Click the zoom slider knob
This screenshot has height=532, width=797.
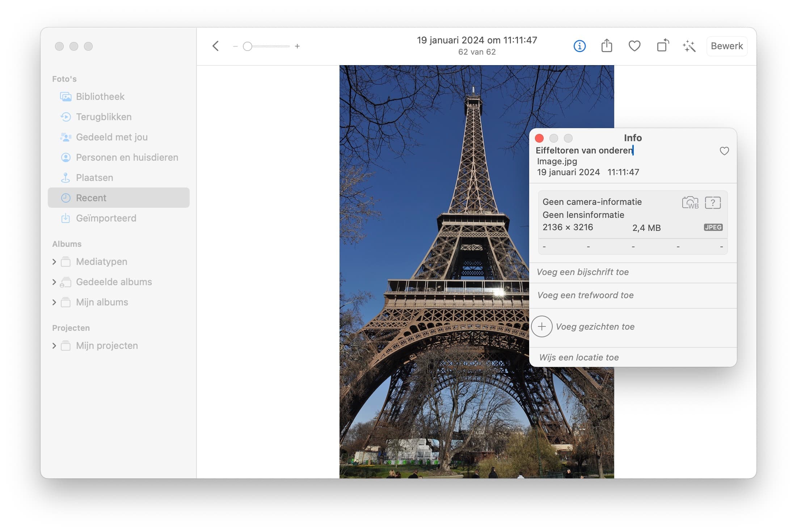coord(248,46)
